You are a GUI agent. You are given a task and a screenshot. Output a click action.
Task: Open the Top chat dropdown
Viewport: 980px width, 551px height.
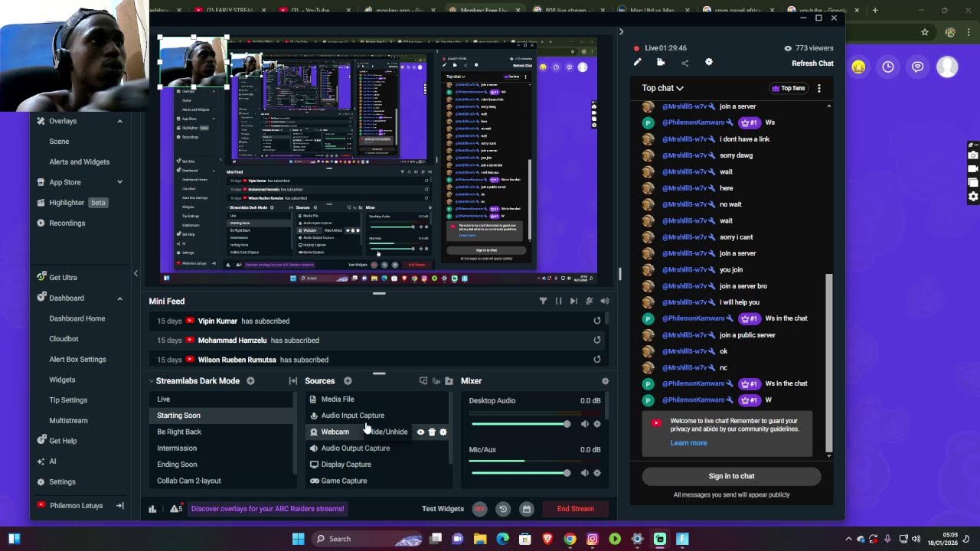pos(662,88)
